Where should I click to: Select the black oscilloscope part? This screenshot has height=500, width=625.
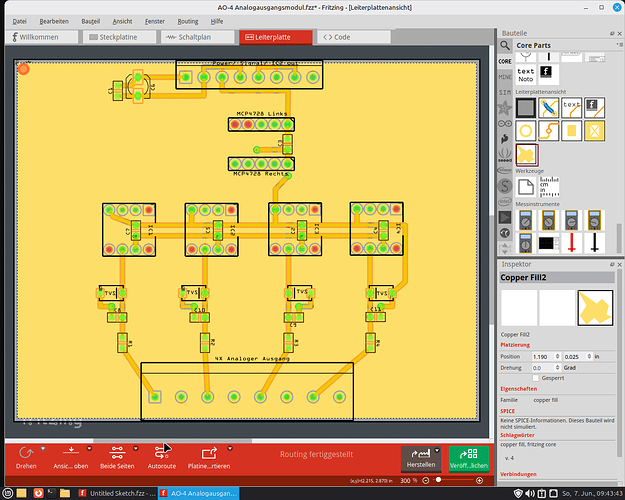click(549, 243)
